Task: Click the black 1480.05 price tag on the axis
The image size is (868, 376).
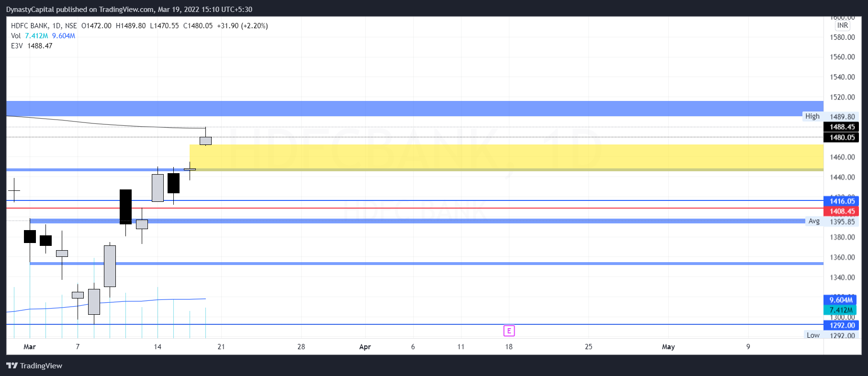Action: (x=841, y=137)
